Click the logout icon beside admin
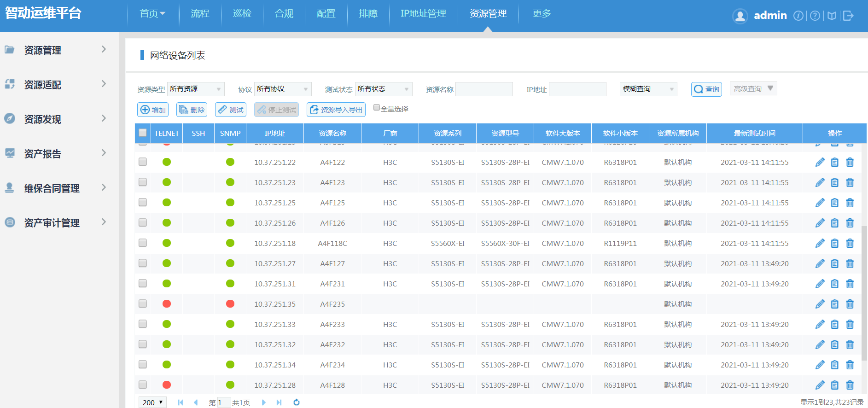This screenshot has height=408, width=868. pos(848,16)
